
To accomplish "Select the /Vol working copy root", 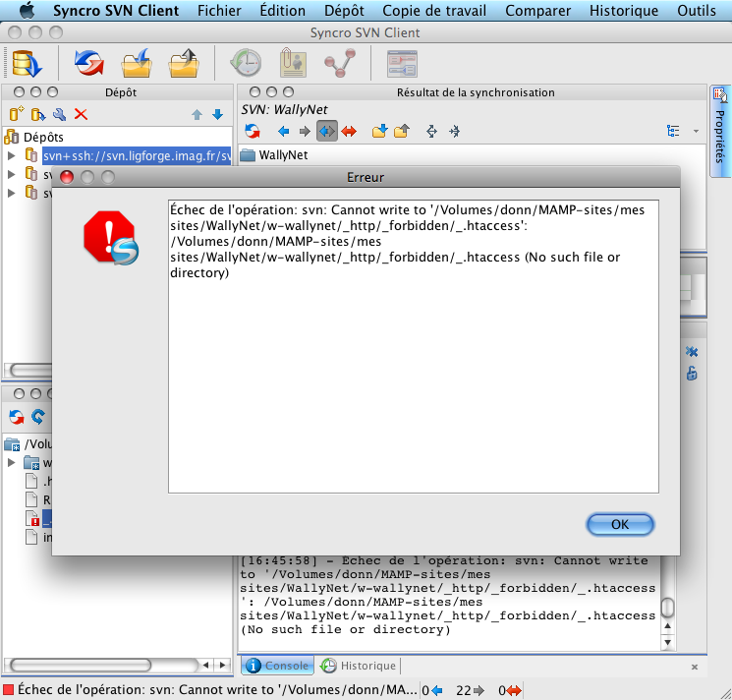I will click(37, 443).
